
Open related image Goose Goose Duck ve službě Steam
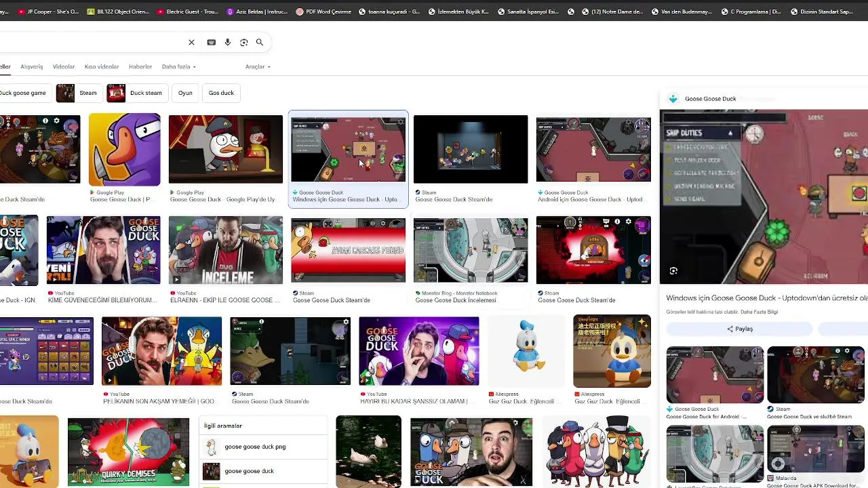[816, 375]
